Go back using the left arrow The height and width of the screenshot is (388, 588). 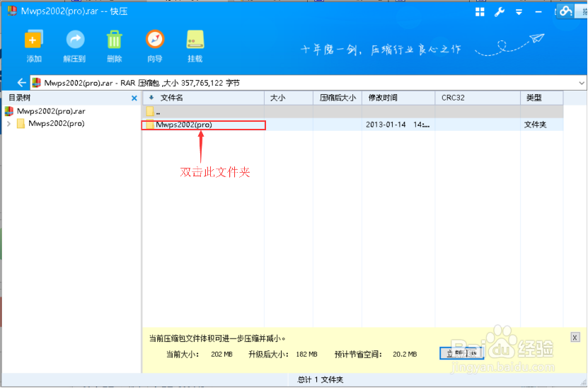tap(21, 83)
